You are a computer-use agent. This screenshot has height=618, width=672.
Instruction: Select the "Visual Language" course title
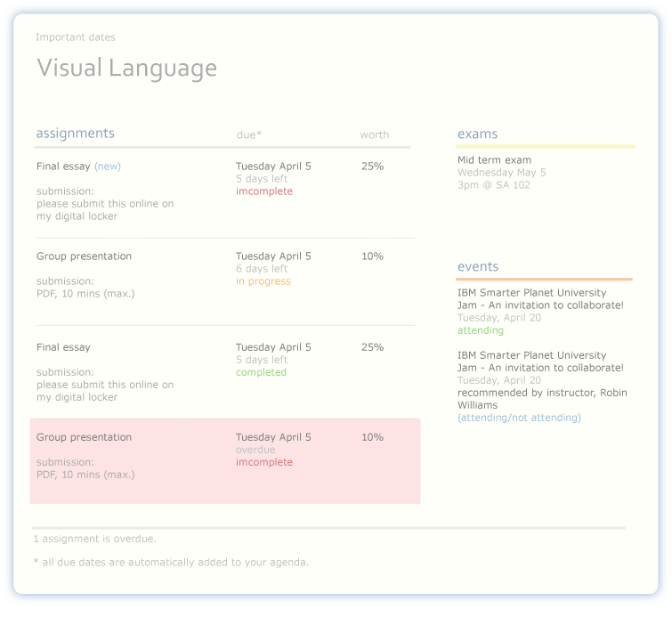pos(126,69)
